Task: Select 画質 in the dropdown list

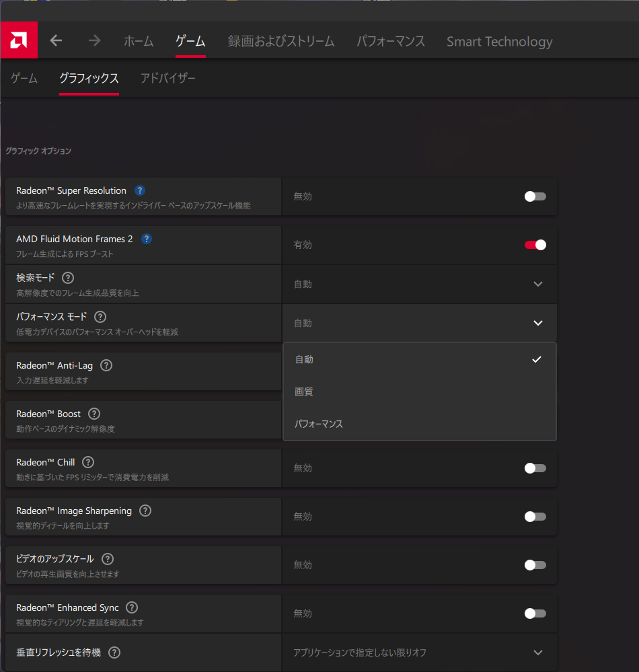Action: pos(419,391)
